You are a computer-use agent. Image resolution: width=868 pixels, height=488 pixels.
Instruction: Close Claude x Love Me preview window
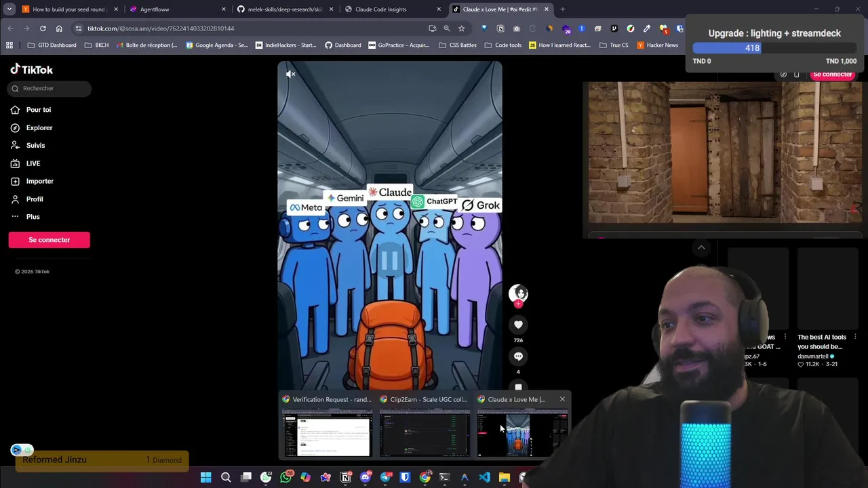[x=562, y=399]
